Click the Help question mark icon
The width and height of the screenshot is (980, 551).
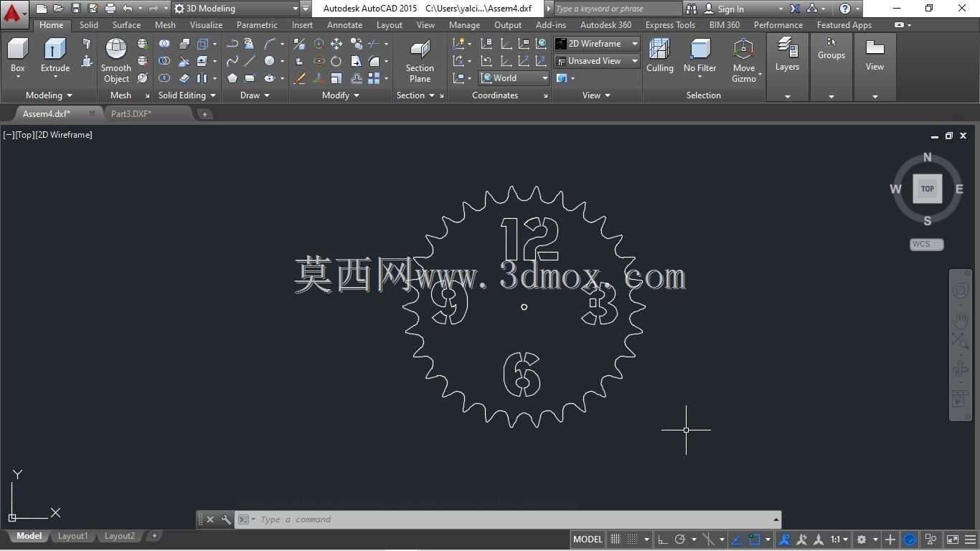(x=845, y=9)
